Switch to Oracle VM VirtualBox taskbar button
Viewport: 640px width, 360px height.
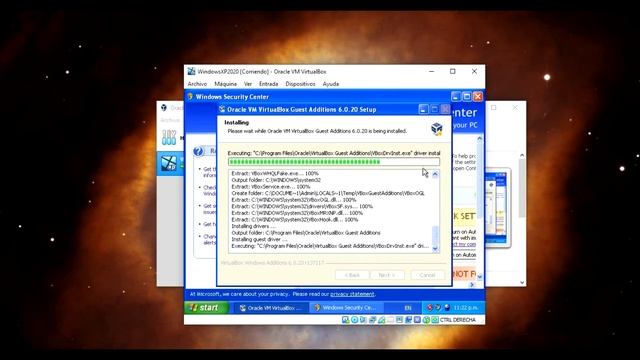(x=271, y=308)
